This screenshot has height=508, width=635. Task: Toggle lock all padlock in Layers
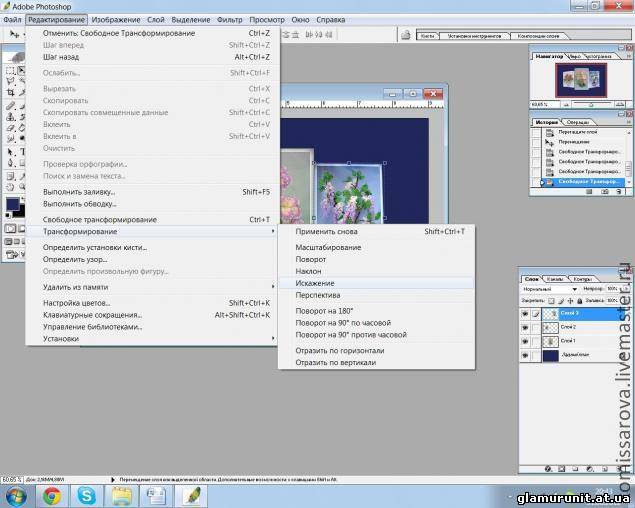tap(580, 301)
